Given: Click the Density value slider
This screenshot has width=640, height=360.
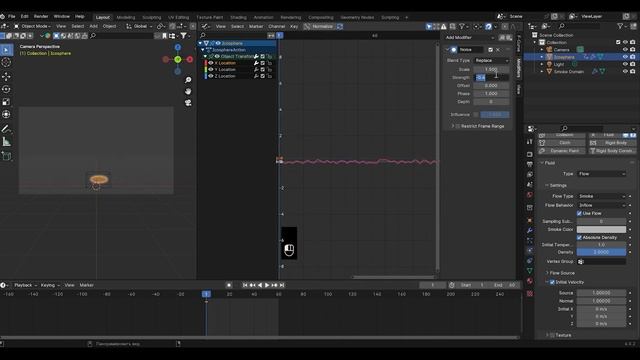Looking at the screenshot, I should click(x=601, y=253).
